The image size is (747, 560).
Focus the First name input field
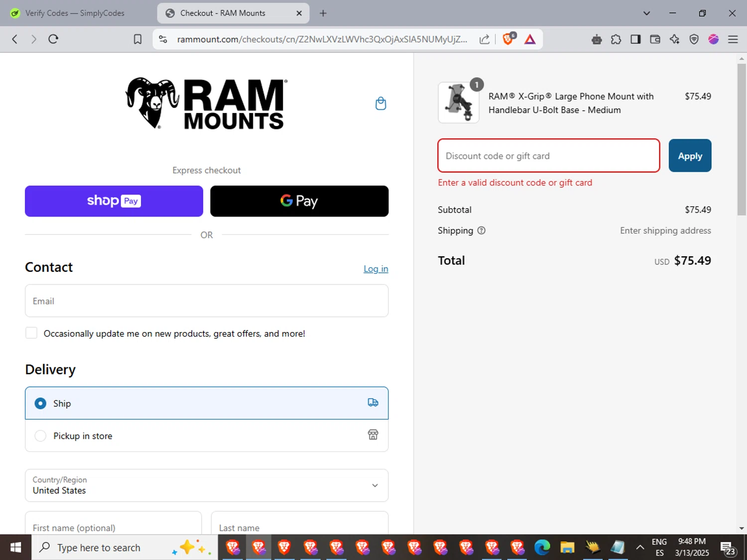click(x=114, y=523)
